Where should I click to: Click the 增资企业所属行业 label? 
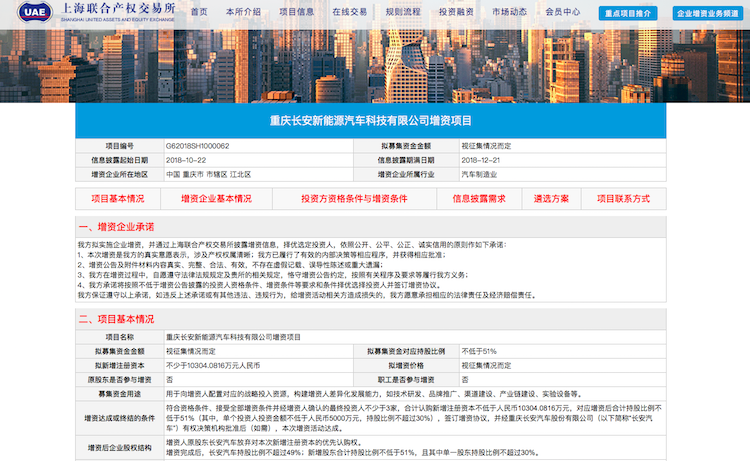coord(406,175)
